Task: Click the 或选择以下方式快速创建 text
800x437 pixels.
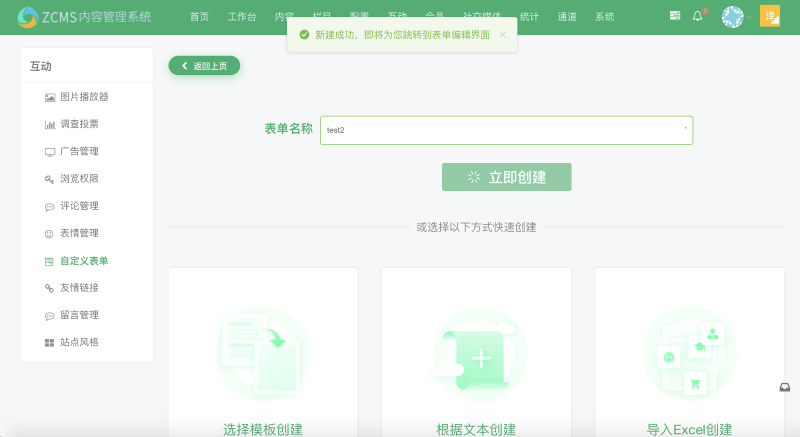Action: point(476,227)
